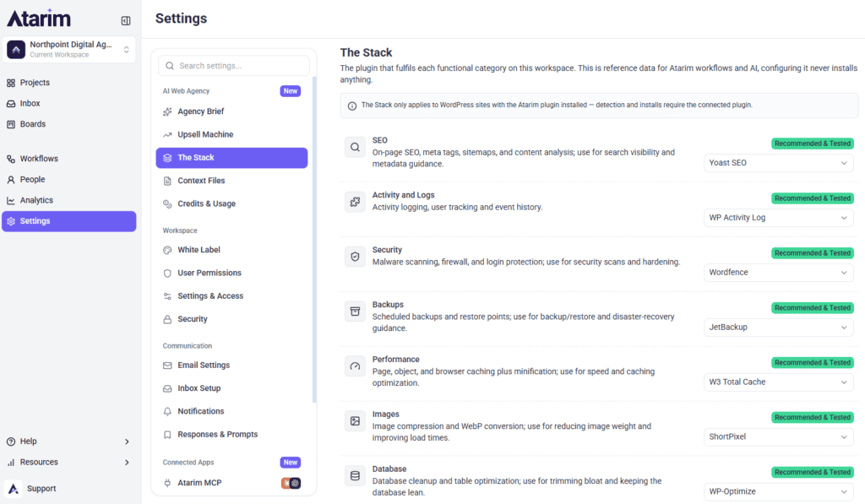Screen dimensions: 865x504
Task: Click the Workflows icon
Action: 11,159
